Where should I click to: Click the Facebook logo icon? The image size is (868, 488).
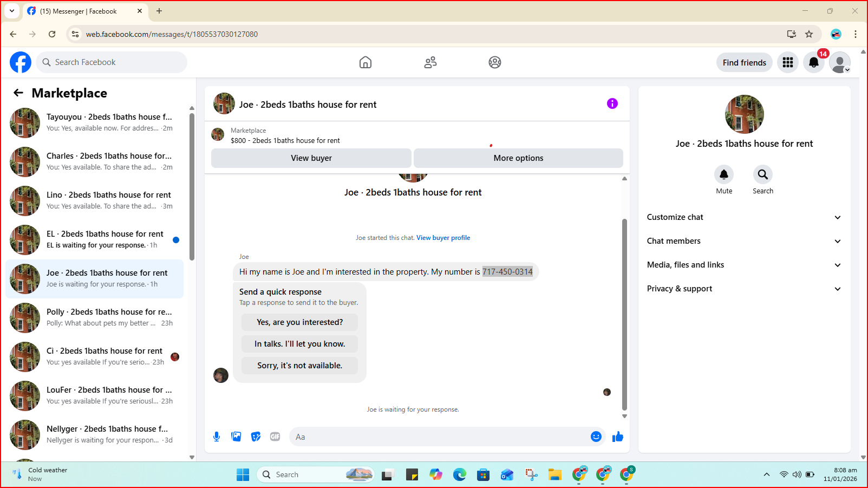click(x=21, y=62)
